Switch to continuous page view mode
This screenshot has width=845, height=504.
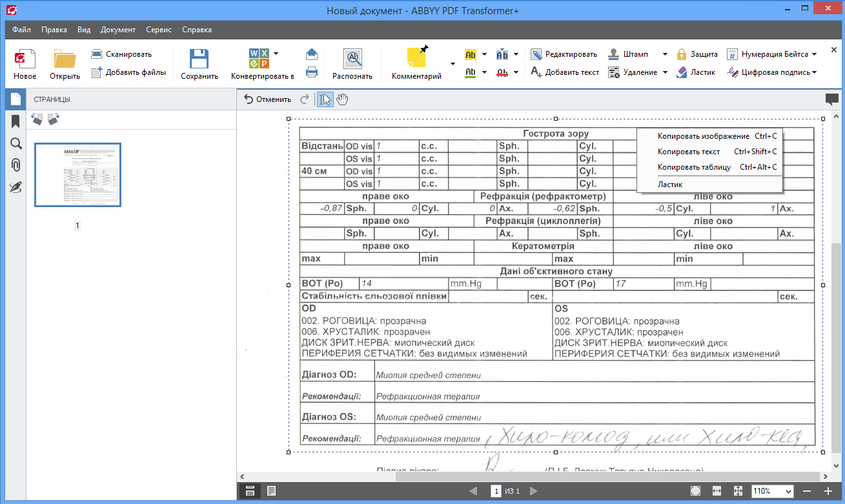(x=250, y=491)
